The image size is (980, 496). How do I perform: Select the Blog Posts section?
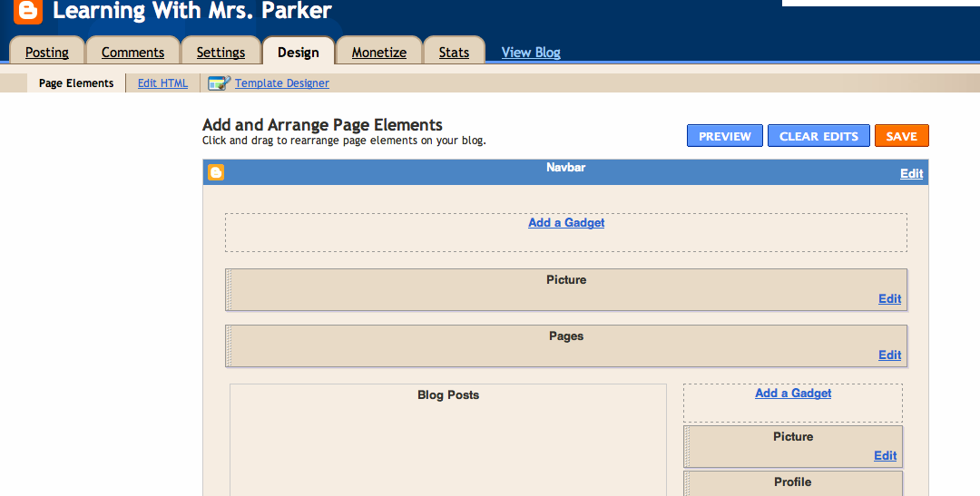(x=448, y=440)
